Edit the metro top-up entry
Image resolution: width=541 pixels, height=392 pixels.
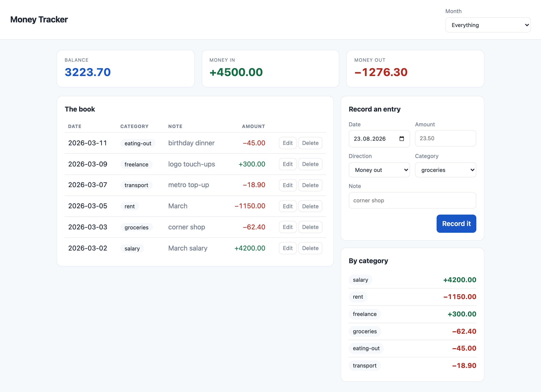[287, 185]
